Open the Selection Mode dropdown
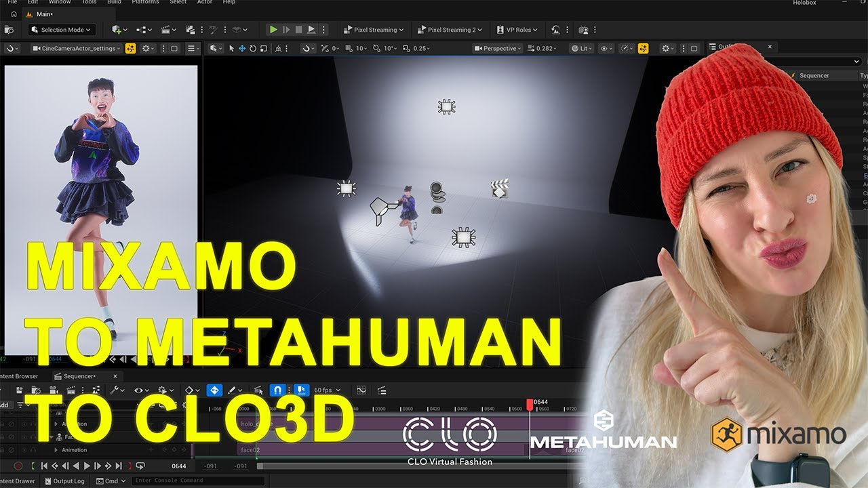868x488 pixels. tap(61, 30)
